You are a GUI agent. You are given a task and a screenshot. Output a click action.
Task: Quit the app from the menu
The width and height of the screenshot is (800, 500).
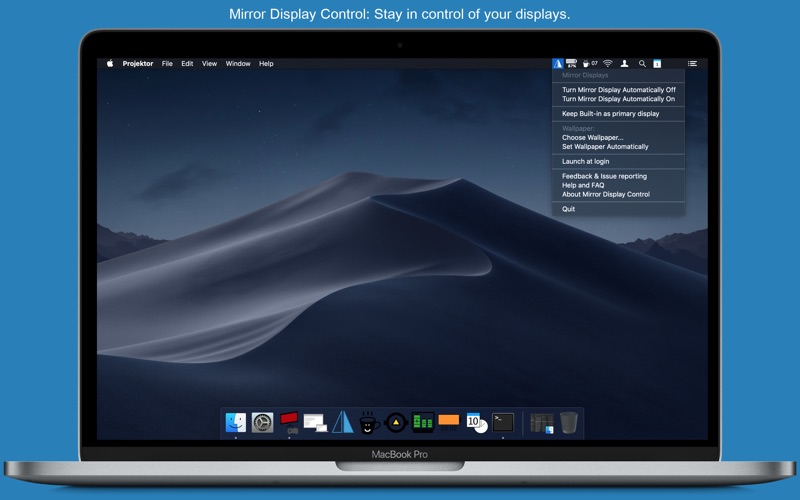[x=618, y=209]
